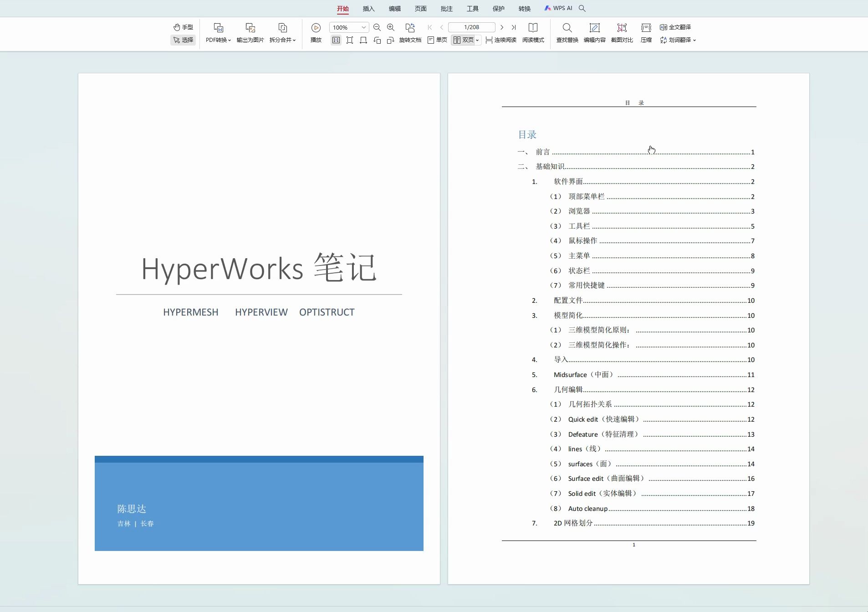The width and height of the screenshot is (868, 612).
Task: Go to previous page arrow
Action: [x=442, y=27]
